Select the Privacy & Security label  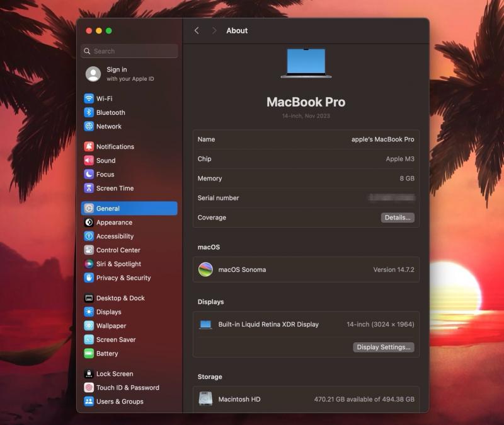[123, 277]
